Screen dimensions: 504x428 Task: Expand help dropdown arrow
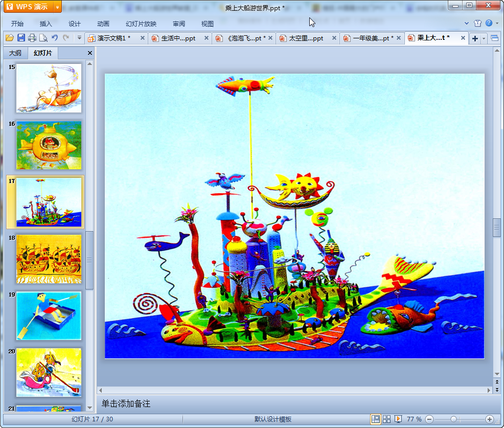[497, 23]
